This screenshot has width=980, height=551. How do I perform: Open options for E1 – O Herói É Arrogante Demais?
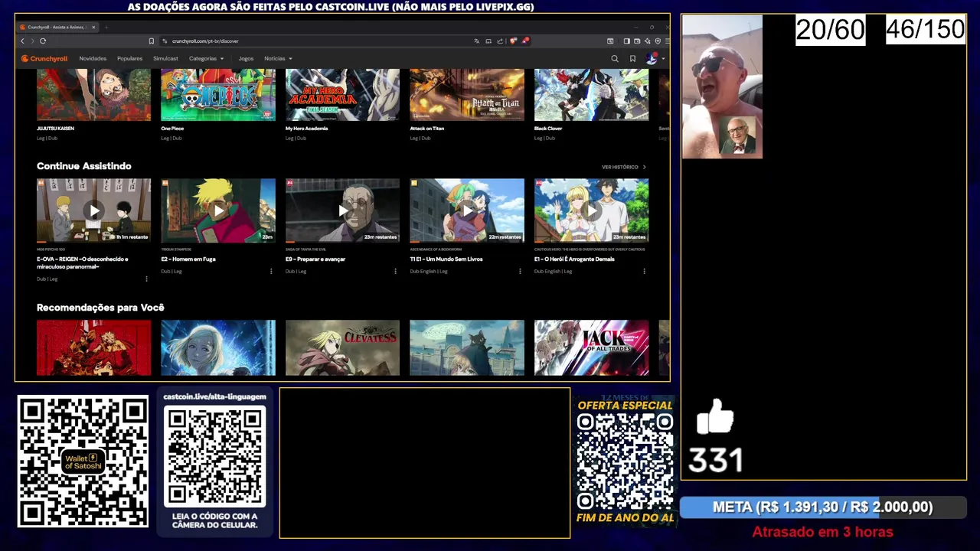(644, 271)
